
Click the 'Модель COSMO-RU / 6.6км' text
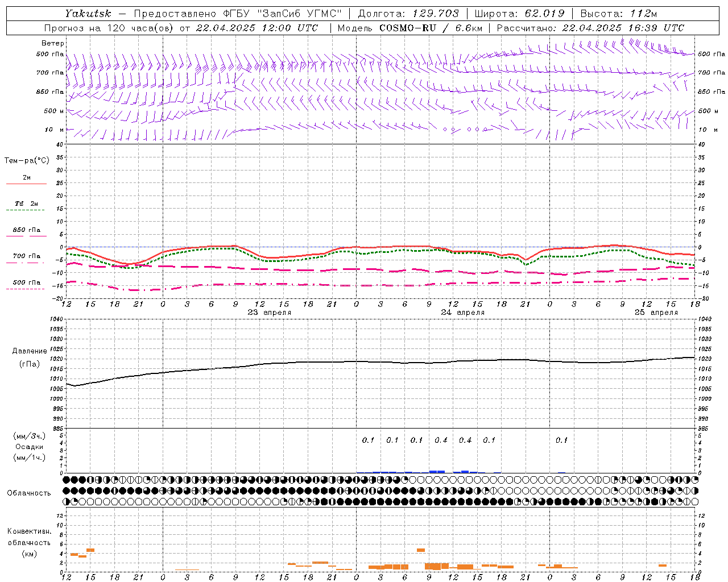pos(410,28)
